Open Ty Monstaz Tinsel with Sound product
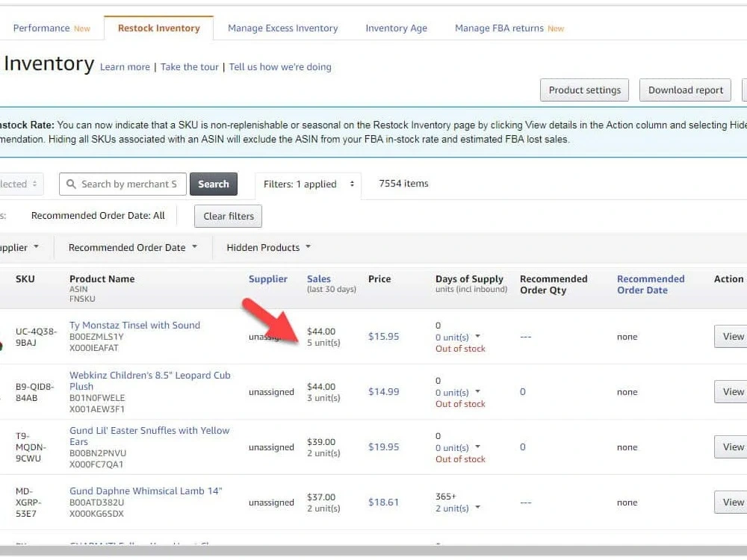Viewport: 747px width, 560px height. [134, 326]
